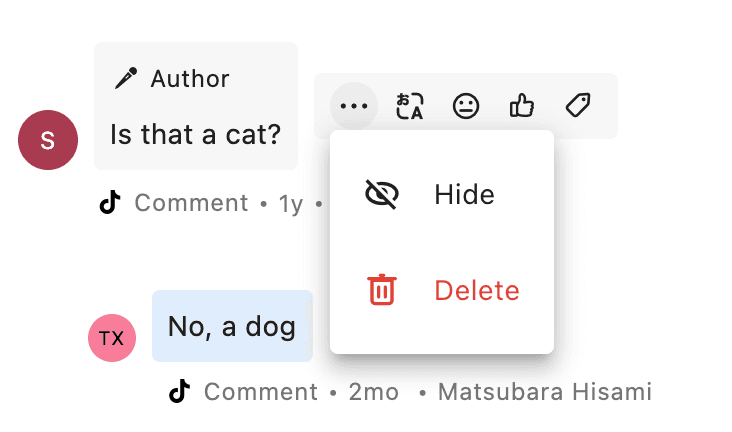Screen dimensions: 732x432
Task: Click the TX user avatar
Action: point(112,338)
